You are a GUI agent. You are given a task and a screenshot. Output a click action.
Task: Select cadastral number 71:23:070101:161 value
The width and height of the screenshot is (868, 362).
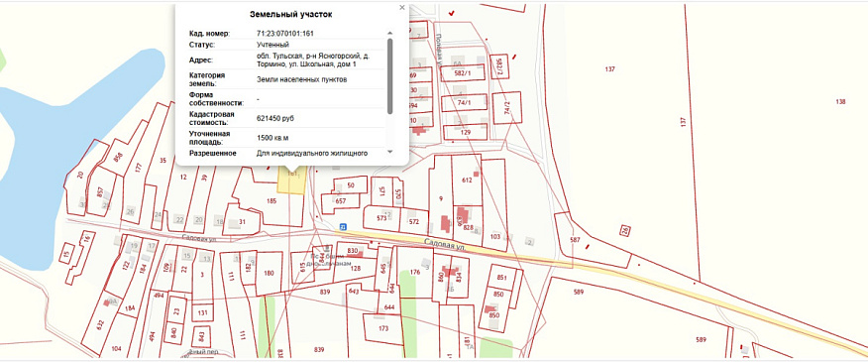(x=285, y=34)
